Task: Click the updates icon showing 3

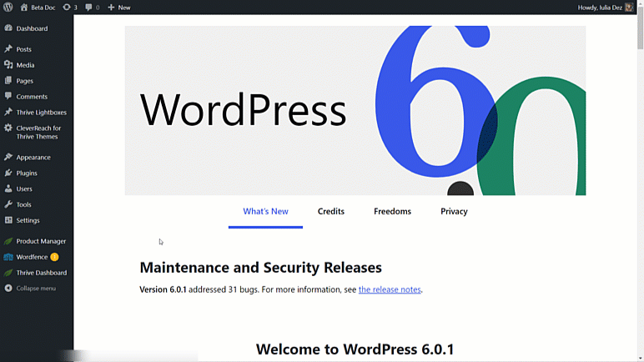Action: (x=67, y=8)
